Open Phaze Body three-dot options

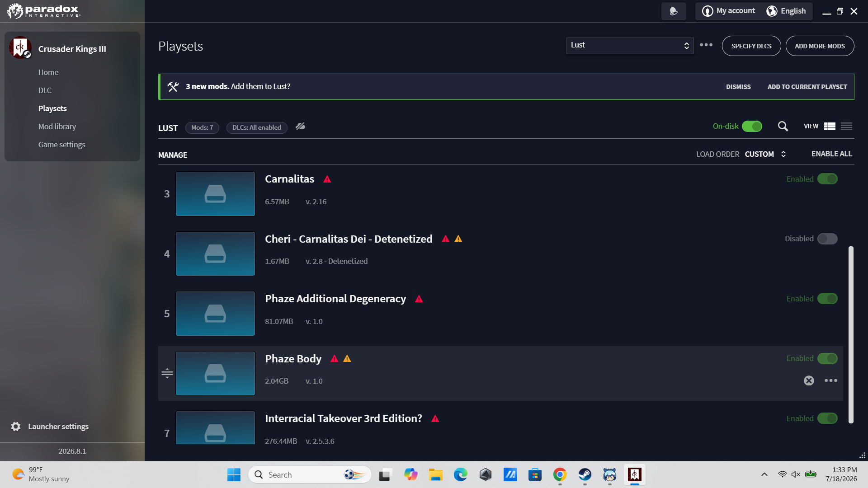[831, 381]
